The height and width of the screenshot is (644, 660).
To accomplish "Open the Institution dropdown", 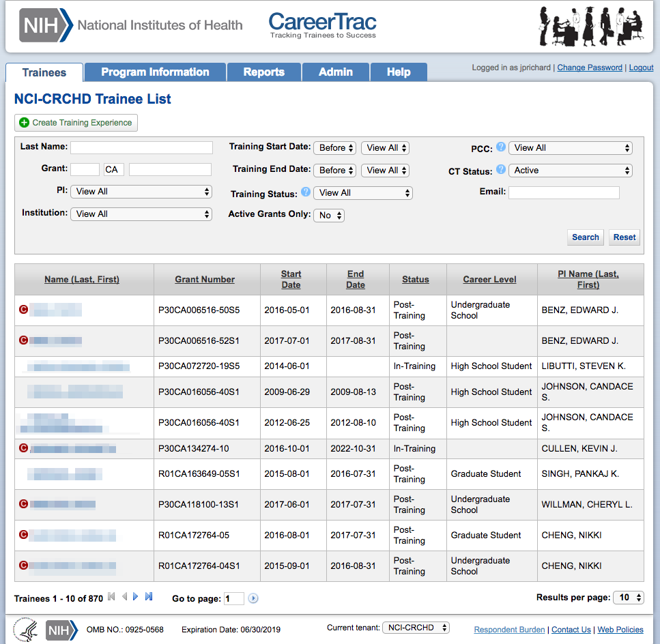I will (141, 214).
